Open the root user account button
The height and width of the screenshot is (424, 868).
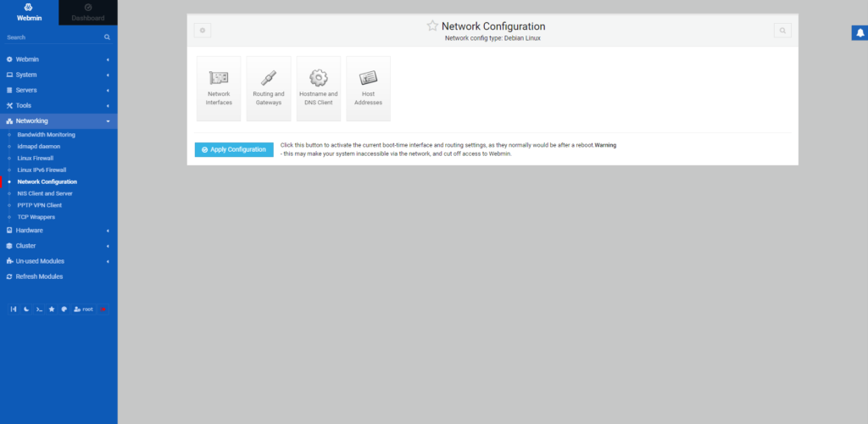pos(84,310)
